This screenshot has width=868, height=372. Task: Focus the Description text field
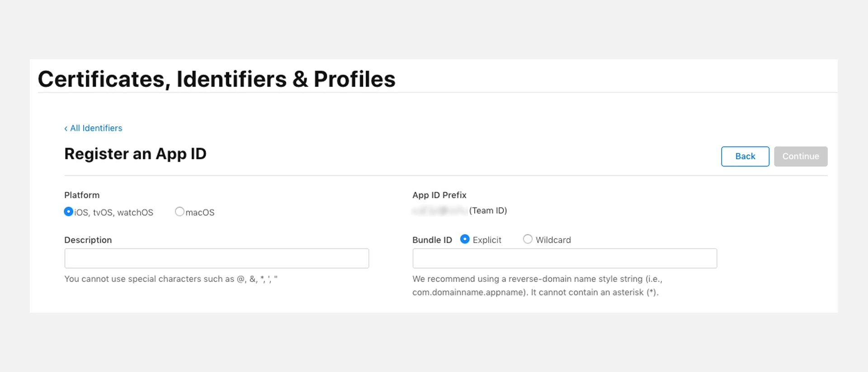[x=217, y=258]
